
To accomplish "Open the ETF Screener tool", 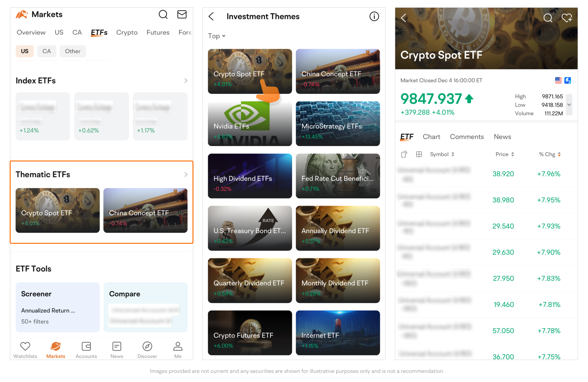I will 58,307.
